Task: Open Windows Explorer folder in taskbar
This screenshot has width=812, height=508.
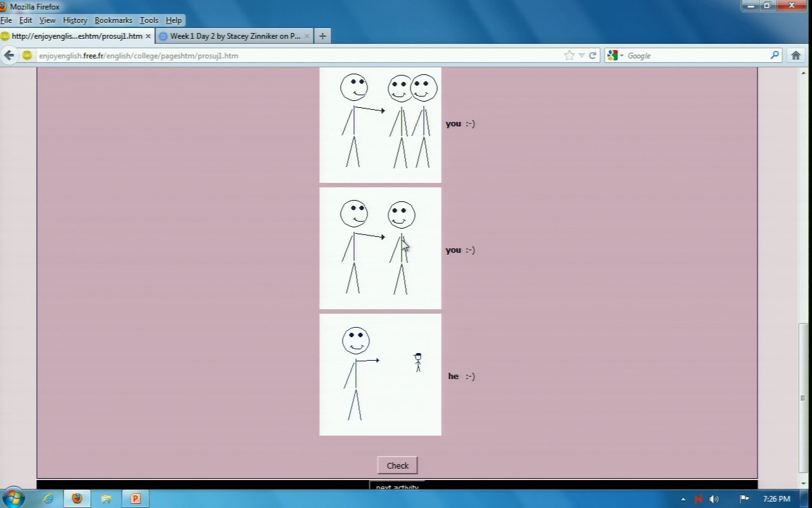Action: point(106,498)
